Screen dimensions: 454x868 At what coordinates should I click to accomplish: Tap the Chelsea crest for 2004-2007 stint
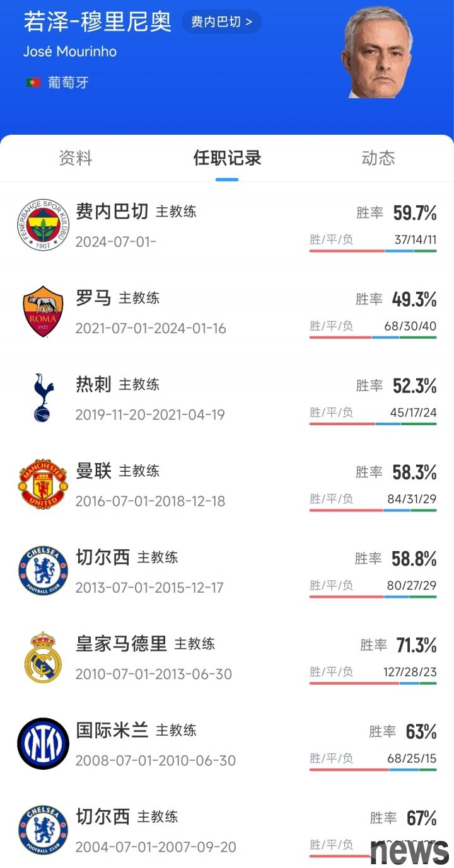(43, 830)
